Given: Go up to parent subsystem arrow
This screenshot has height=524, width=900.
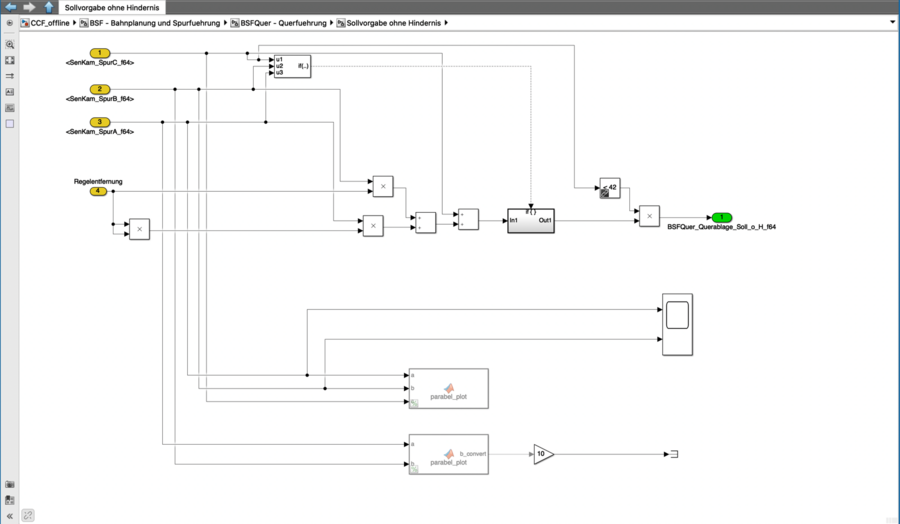Looking at the screenshot, I should pyautogui.click(x=48, y=6).
